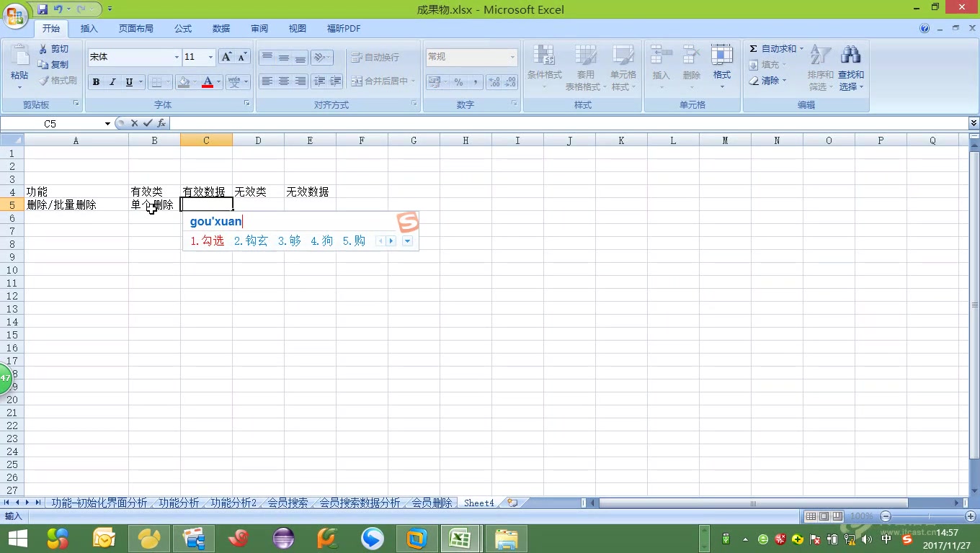Screen dimensions: 980x553
Task: Click the 套用表格格式 format-as-table icon
Action: [x=584, y=65]
